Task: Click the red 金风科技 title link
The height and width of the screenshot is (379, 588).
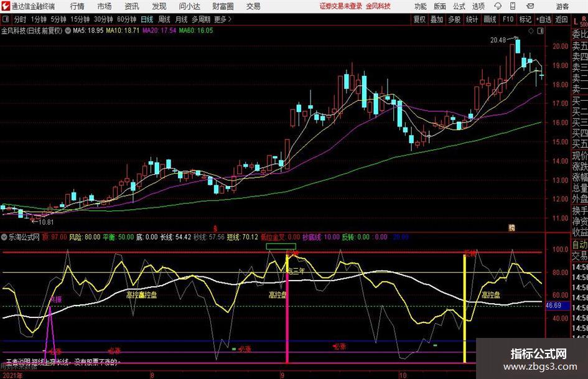Action: (x=378, y=6)
